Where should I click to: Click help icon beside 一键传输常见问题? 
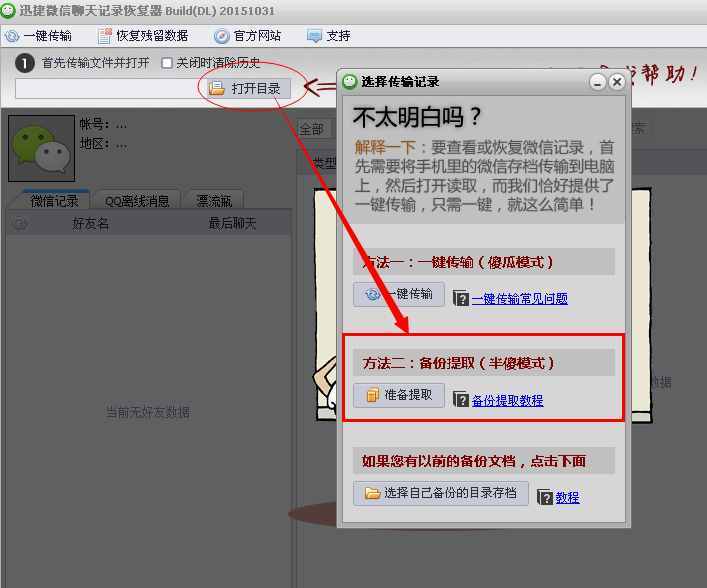(x=461, y=298)
